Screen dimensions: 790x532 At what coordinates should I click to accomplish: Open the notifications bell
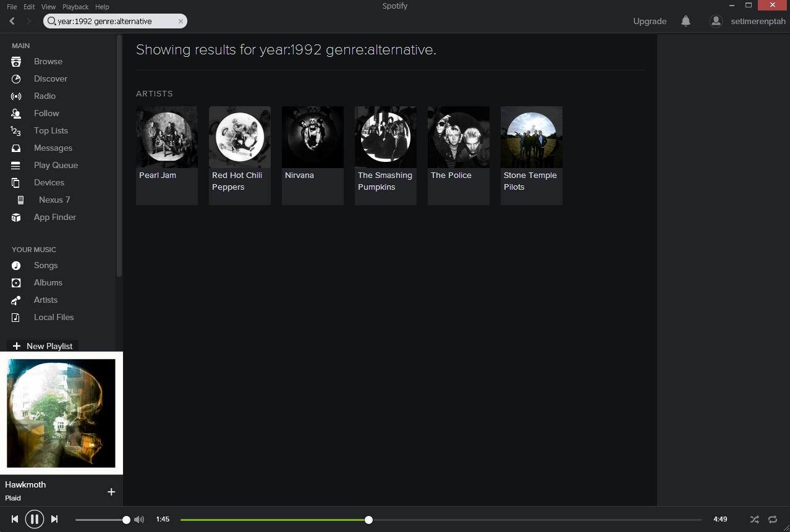686,21
